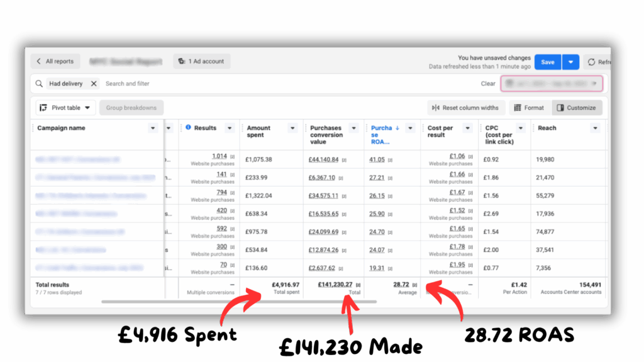Open Amount spent column dropdown
Image resolution: width=644 pixels, height=362 pixels.
[292, 128]
